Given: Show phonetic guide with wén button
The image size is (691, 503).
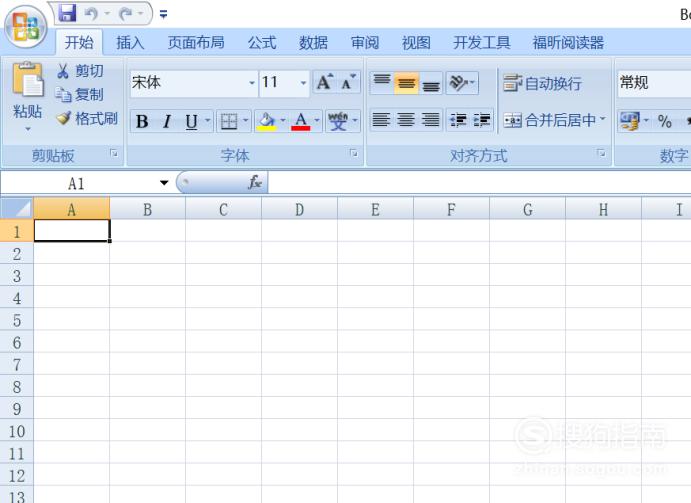Looking at the screenshot, I should tap(338, 121).
